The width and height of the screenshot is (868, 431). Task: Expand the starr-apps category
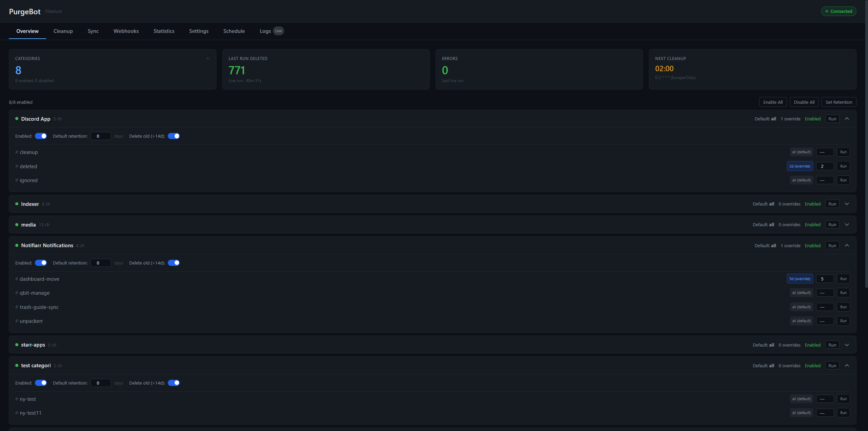(847, 345)
